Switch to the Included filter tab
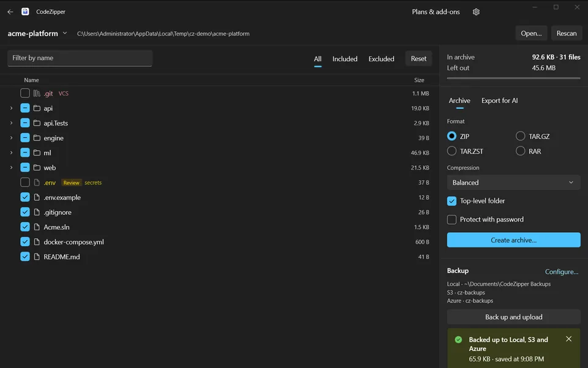The height and width of the screenshot is (368, 588). (x=345, y=59)
